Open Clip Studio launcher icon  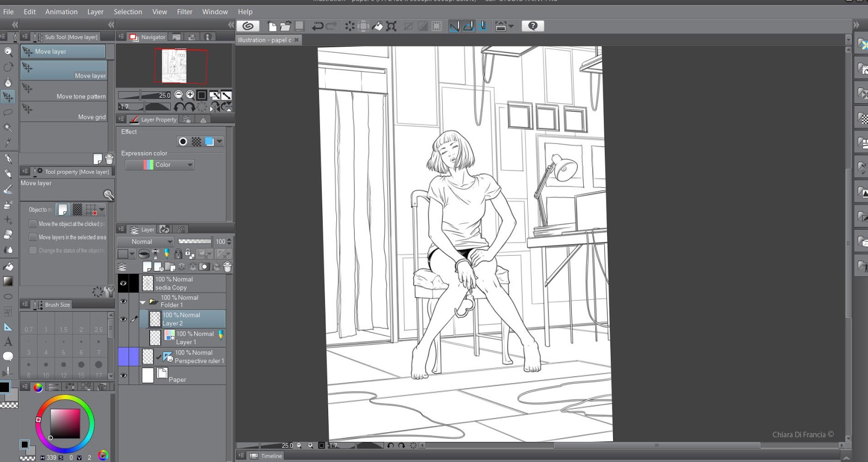click(x=248, y=26)
